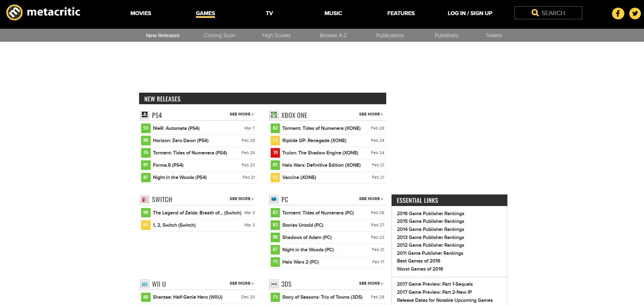Click into the Search field
Screen dimensions: 644x305
548,13
